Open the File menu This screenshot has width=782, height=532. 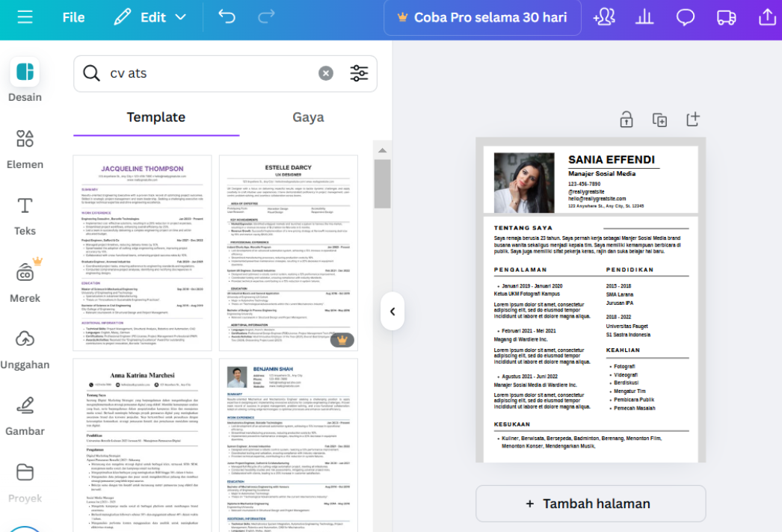pos(73,16)
